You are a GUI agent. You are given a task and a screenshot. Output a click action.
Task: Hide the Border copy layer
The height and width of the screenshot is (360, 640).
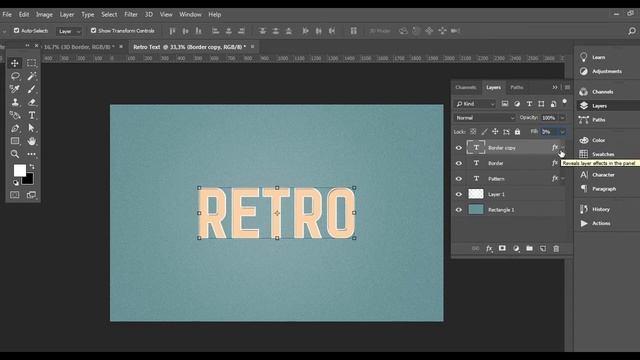pyautogui.click(x=459, y=148)
